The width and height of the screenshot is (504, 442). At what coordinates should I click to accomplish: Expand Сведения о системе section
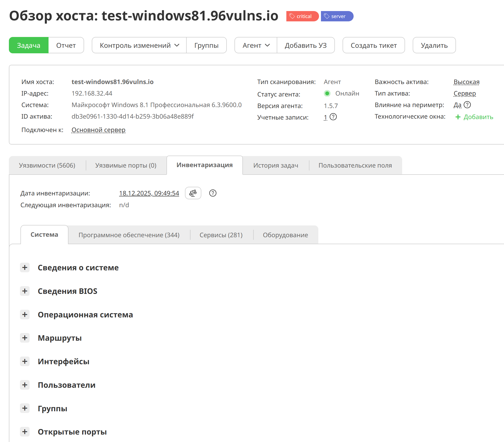(25, 267)
